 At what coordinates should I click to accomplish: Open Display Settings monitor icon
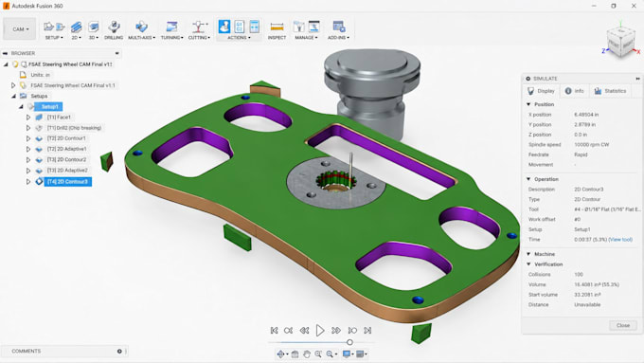point(347,354)
